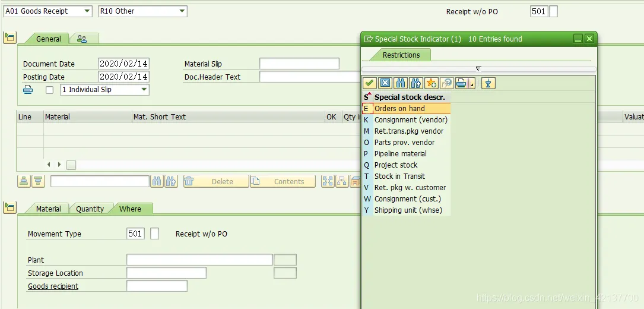Click the Plant input field

pyautogui.click(x=199, y=260)
